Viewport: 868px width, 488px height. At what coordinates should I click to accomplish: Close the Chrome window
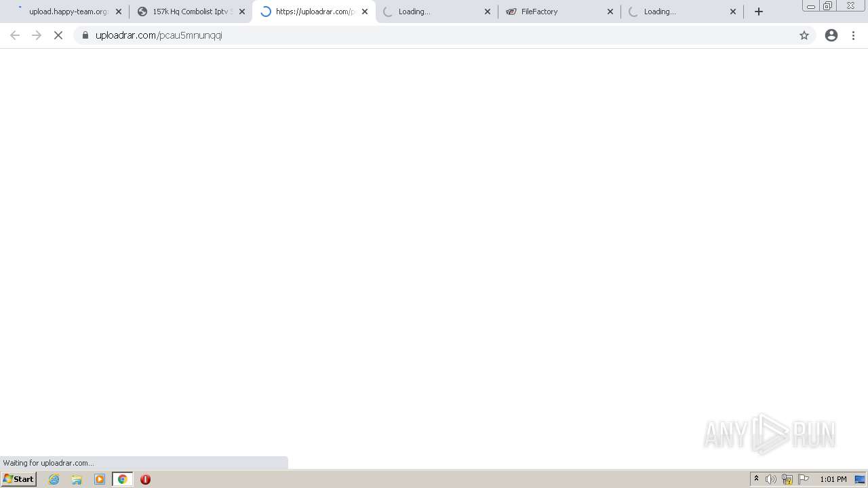tap(850, 6)
